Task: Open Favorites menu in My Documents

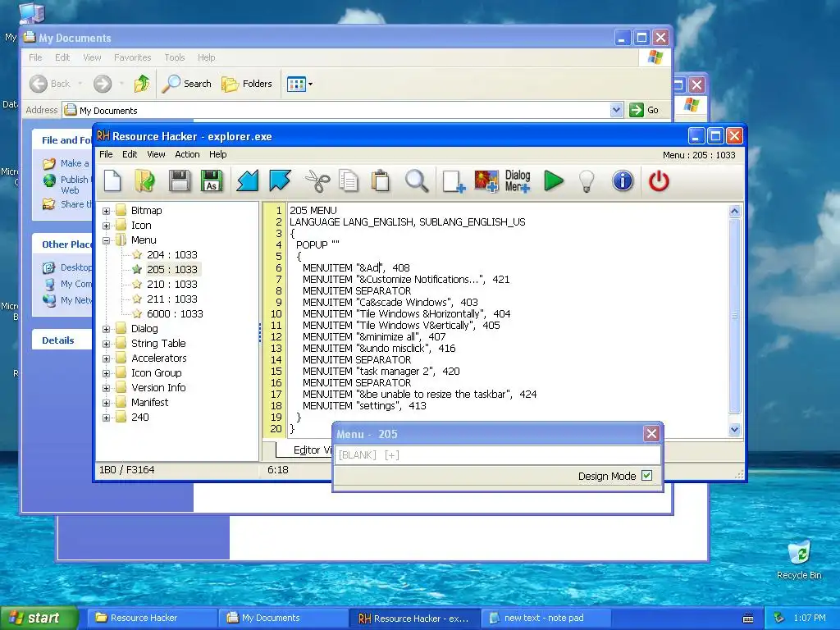Action: click(x=132, y=57)
